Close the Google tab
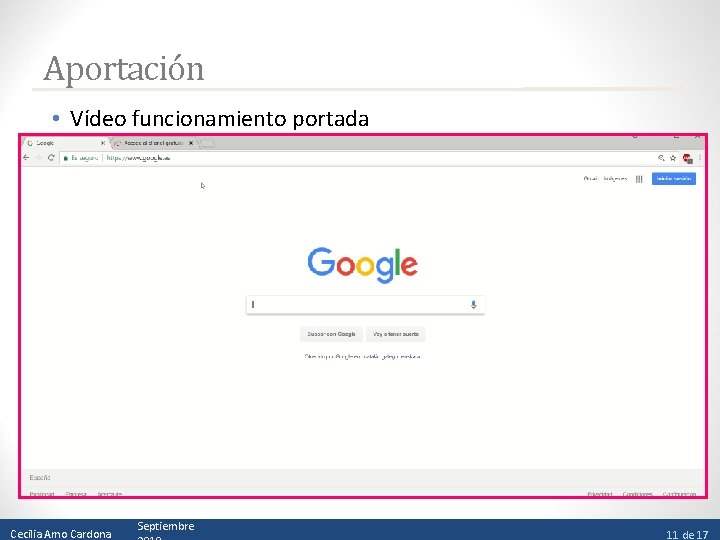The width and height of the screenshot is (720, 540). click(103, 143)
